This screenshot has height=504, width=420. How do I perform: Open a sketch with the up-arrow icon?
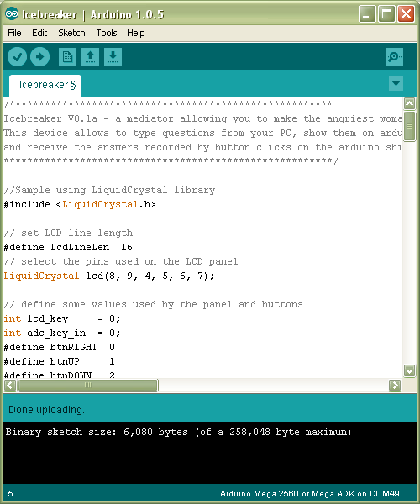[x=90, y=57]
